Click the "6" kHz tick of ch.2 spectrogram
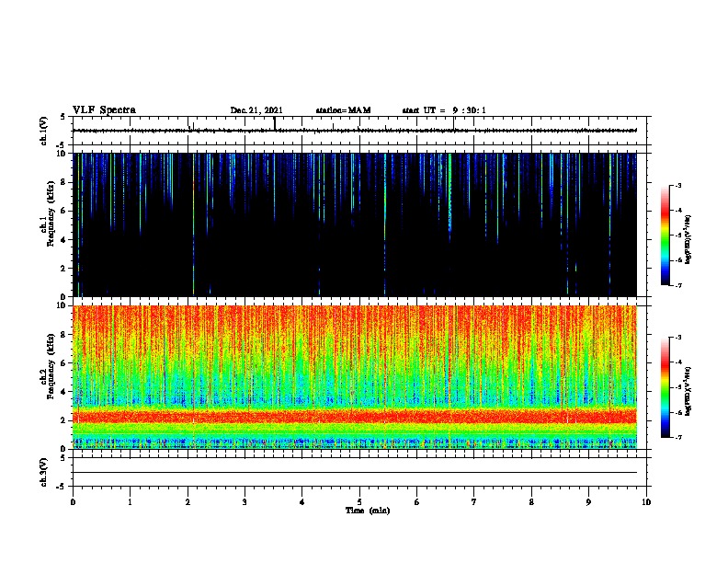Screen dimensions: 728x563 (63, 363)
